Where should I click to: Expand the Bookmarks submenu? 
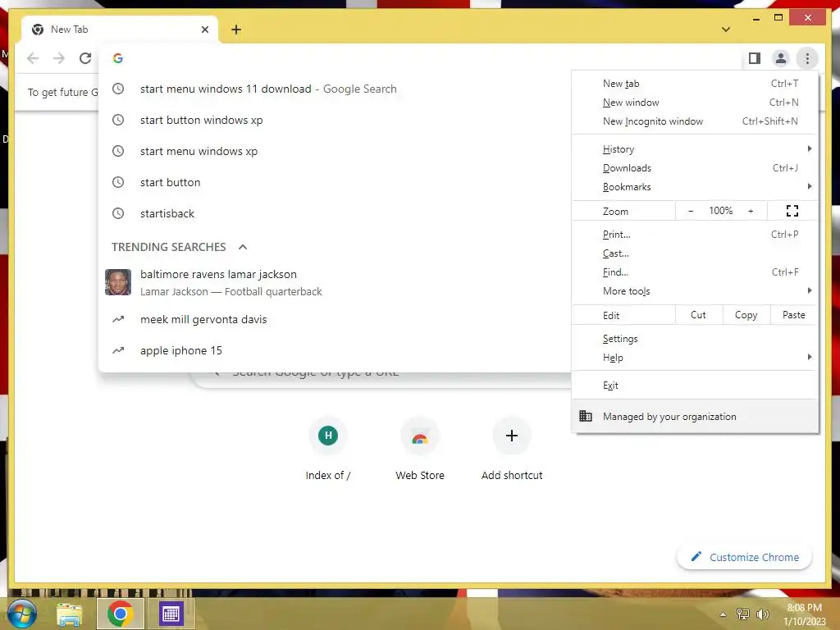pyautogui.click(x=695, y=186)
